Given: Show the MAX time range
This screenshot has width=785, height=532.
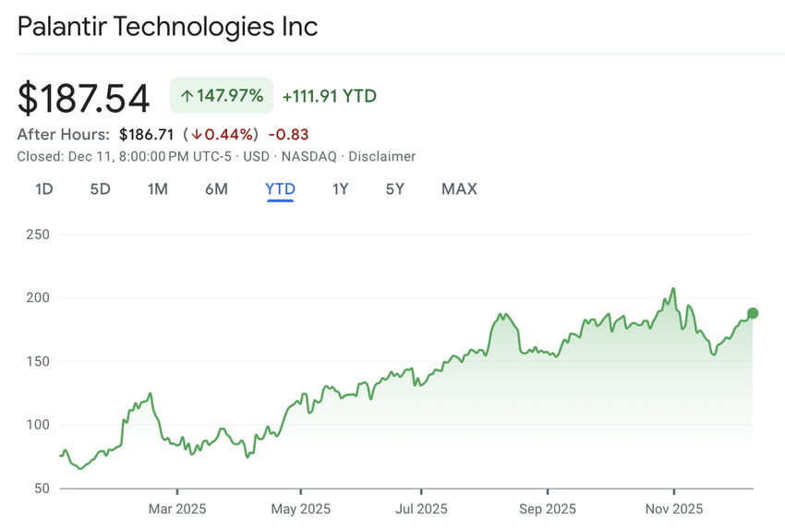Looking at the screenshot, I should click(459, 189).
